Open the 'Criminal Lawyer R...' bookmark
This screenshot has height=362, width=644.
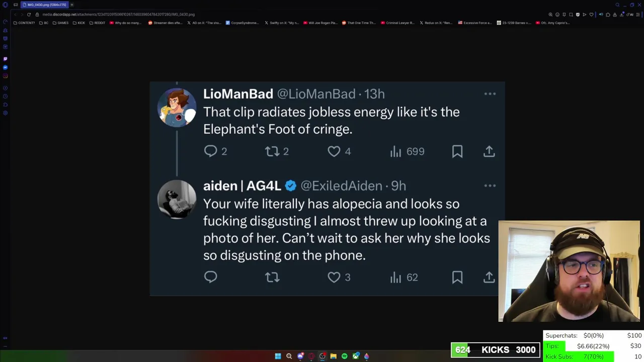click(x=397, y=23)
